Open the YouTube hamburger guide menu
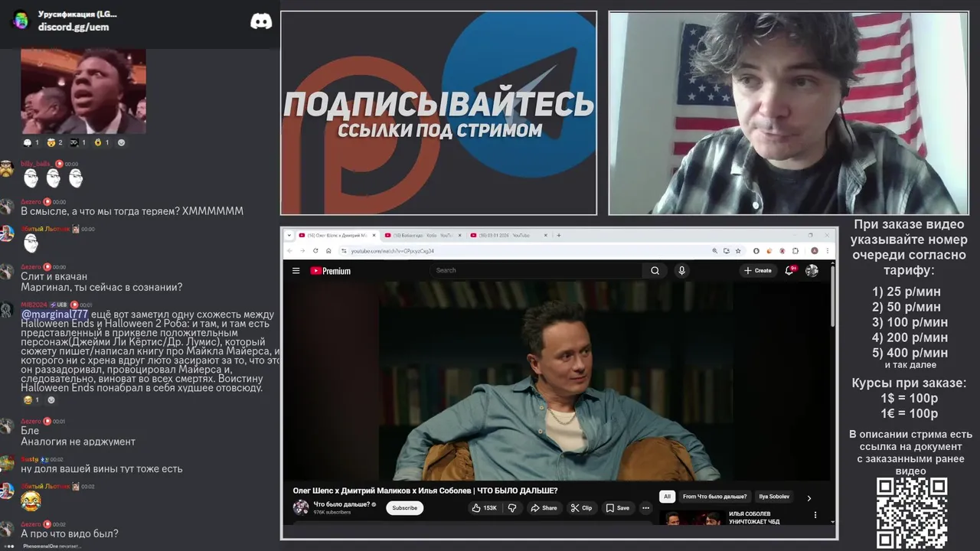Screen dimensions: 980x551 click(296, 270)
